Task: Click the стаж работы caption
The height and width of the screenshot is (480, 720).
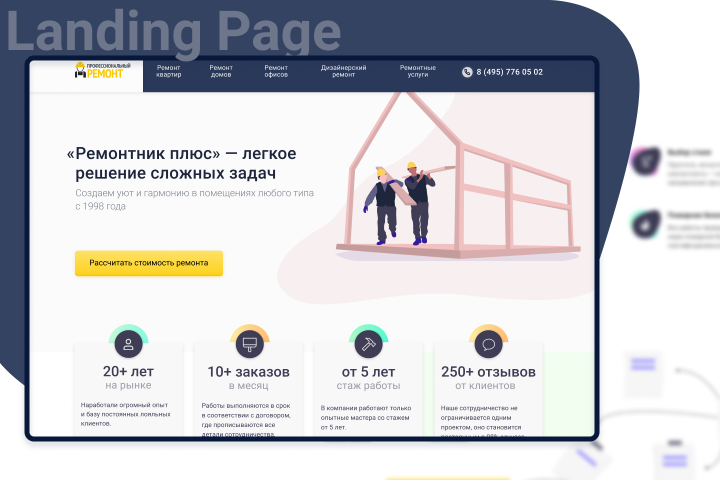Action: [x=368, y=386]
